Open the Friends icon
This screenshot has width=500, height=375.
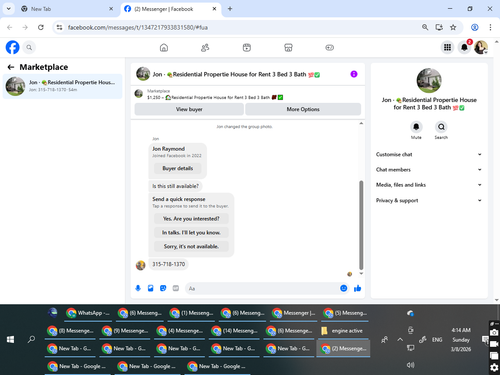(205, 48)
